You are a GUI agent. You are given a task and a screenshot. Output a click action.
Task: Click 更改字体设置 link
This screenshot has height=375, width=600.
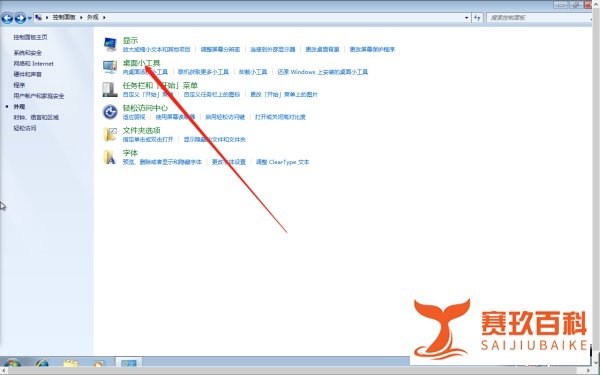[x=229, y=162]
